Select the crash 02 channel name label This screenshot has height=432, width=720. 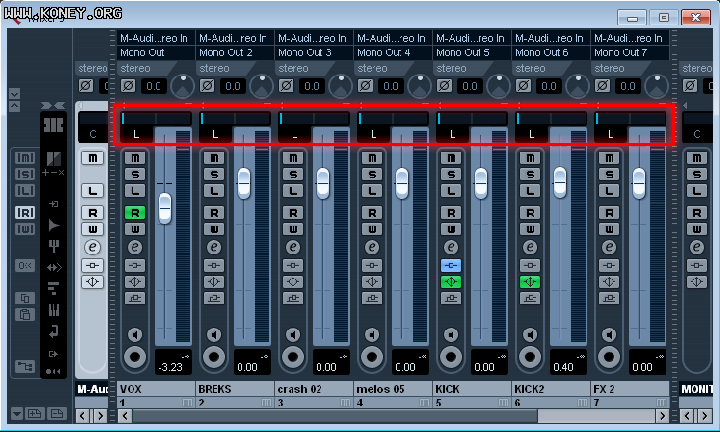coord(314,389)
